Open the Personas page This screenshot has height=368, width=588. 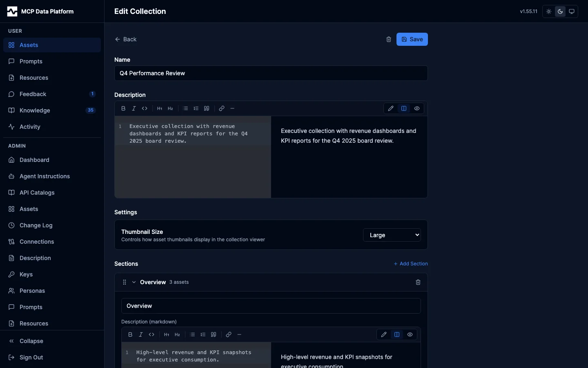(52, 291)
